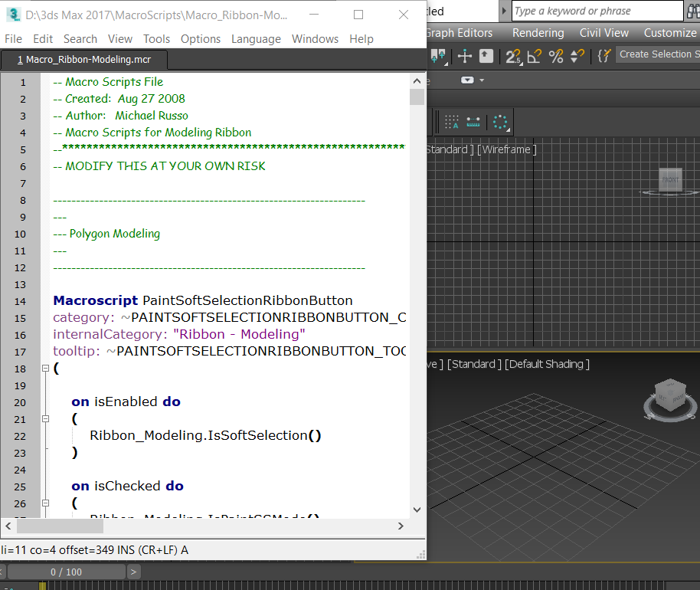This screenshot has width=700, height=590.
Task: Select the Select and Manipulate tool
Action: tap(465, 56)
